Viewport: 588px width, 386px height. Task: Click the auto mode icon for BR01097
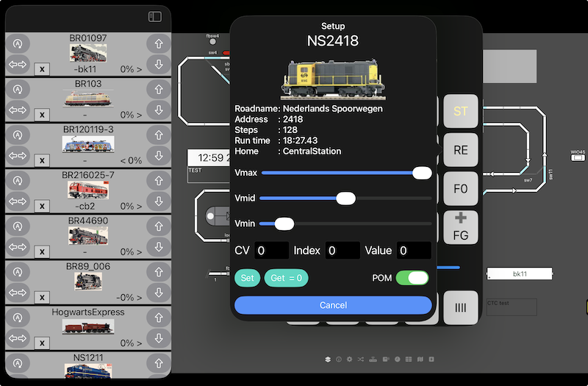click(x=17, y=43)
